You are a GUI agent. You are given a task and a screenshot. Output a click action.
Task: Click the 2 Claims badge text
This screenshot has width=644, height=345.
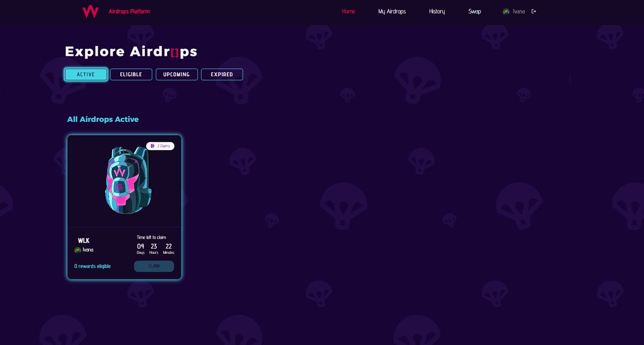tap(163, 146)
